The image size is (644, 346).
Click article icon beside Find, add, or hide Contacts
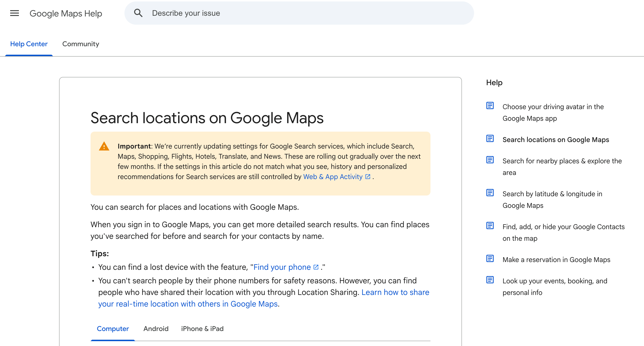[490, 226]
